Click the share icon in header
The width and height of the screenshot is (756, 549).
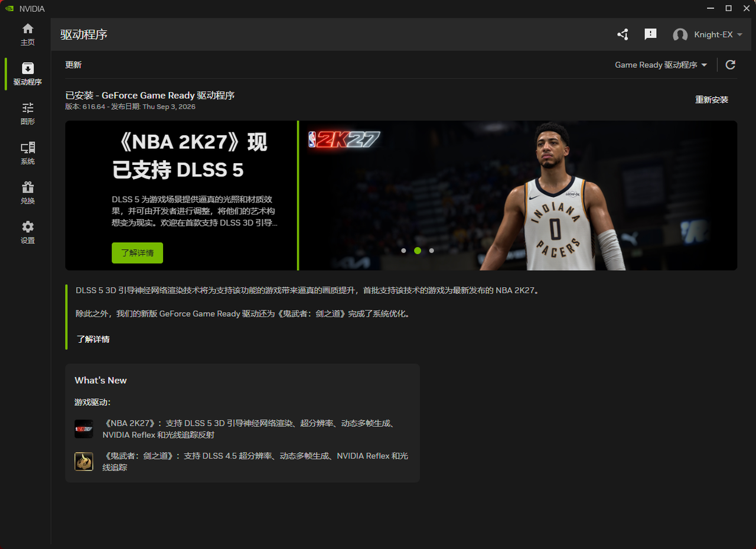[x=623, y=34]
